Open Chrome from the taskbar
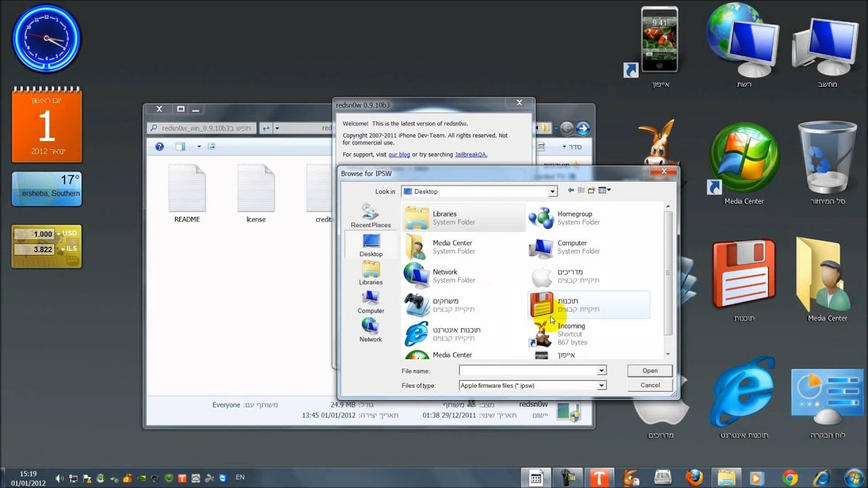Screen dimensions: 868x488 pyautogui.click(x=790, y=477)
